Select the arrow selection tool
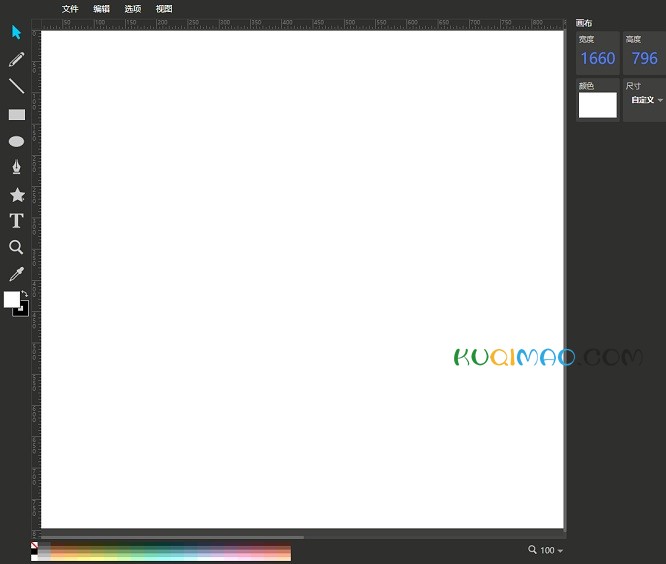The image size is (666, 564). click(x=16, y=32)
